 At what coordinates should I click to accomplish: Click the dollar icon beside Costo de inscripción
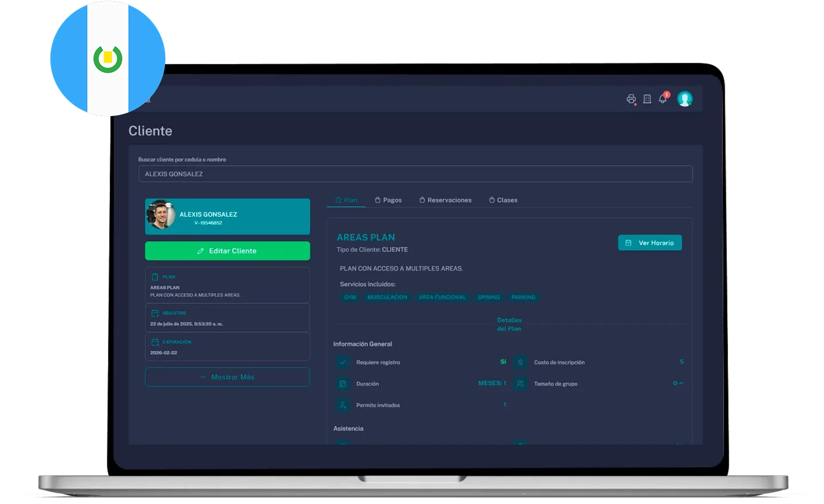coord(520,362)
